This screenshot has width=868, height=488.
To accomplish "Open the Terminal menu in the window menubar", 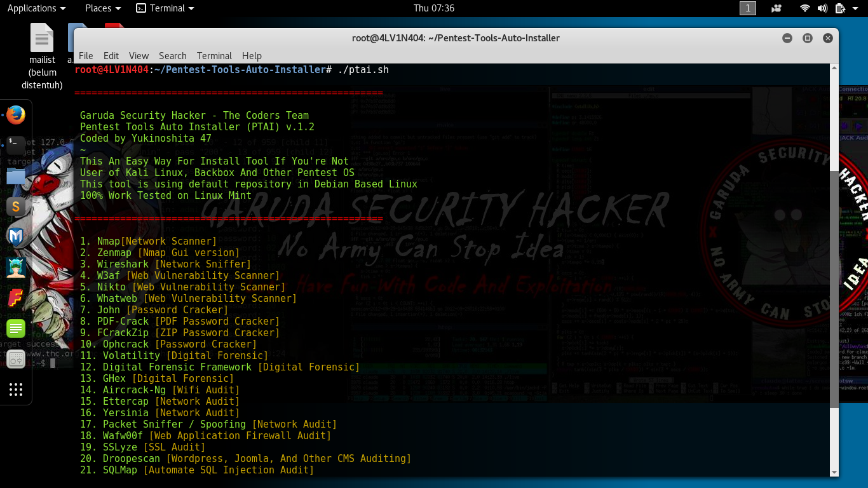I will (x=214, y=56).
